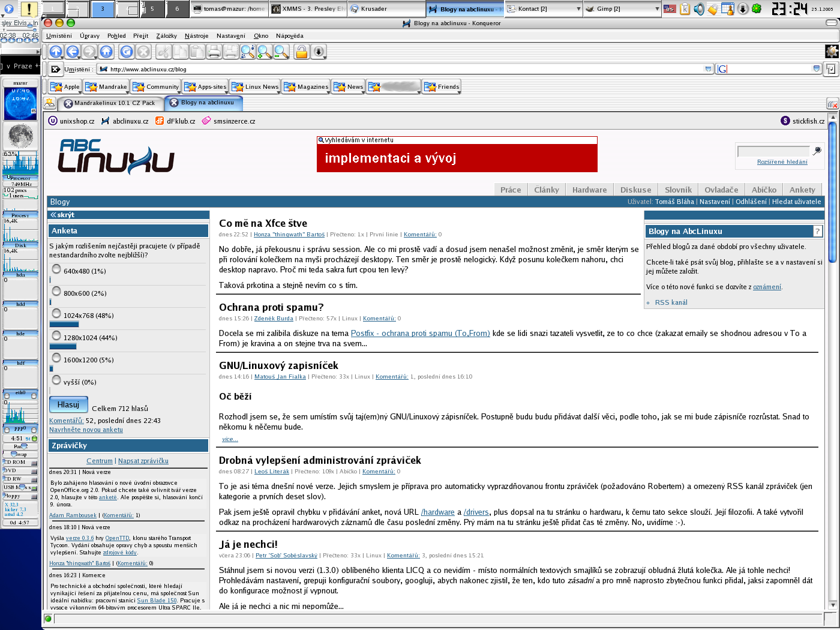The image size is (840, 630).
Task: Click the animated KDE gear icon
Action: pyautogui.click(x=832, y=52)
